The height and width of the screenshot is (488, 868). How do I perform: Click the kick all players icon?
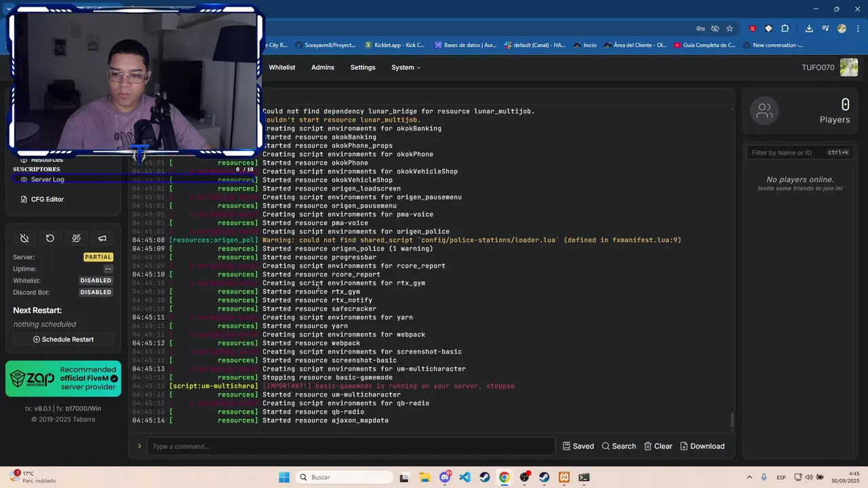coord(76,238)
